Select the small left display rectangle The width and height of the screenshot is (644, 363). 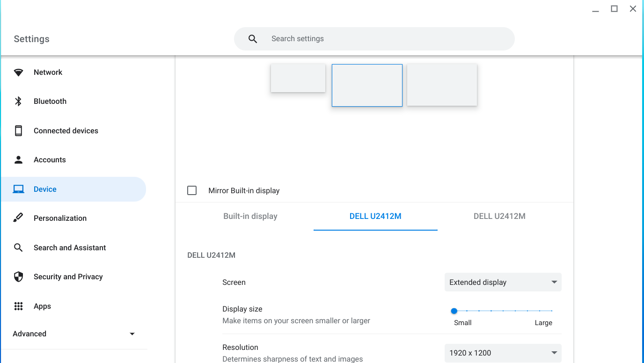point(298,78)
